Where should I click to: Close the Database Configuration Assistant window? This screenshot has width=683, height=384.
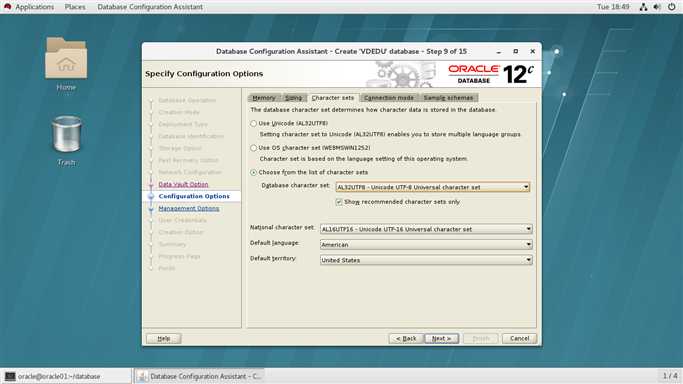[532, 51]
